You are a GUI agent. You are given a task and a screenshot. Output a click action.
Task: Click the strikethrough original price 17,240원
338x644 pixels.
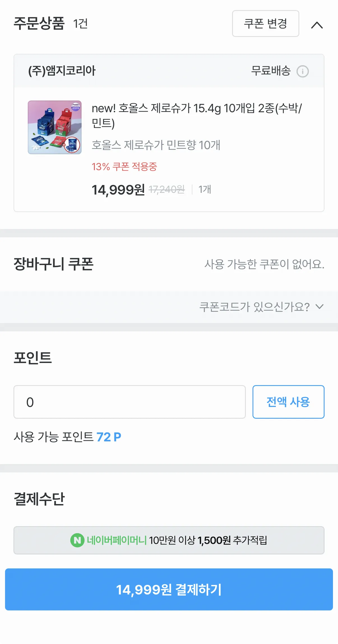(x=167, y=190)
